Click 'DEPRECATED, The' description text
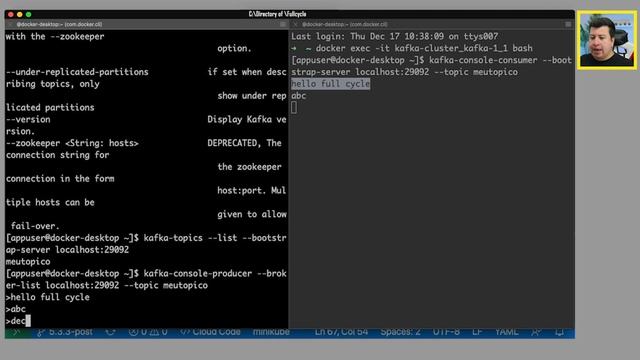This screenshot has height=360, width=640. (244, 143)
